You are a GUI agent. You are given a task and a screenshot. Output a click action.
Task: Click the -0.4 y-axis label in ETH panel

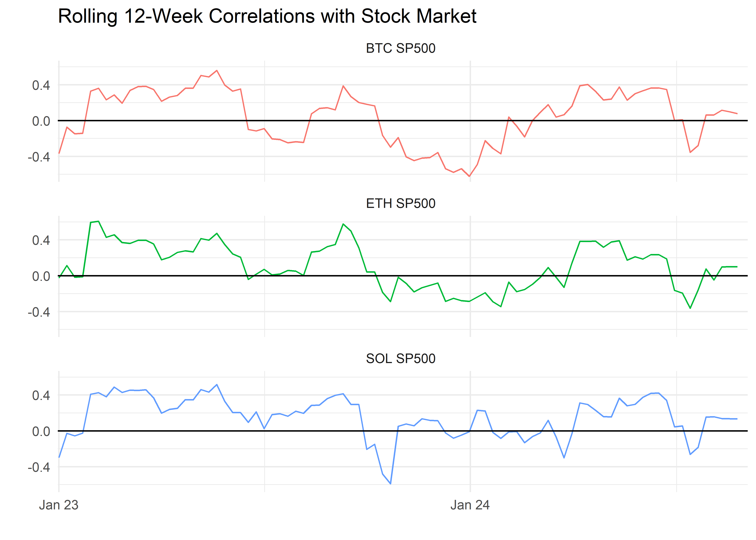(x=39, y=312)
